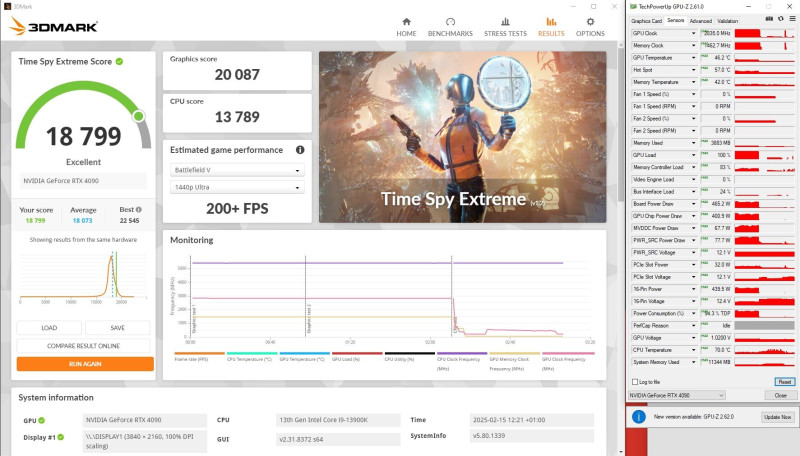The image size is (800, 456).
Task: Click Update Now in GPU-Z
Action: point(778,417)
